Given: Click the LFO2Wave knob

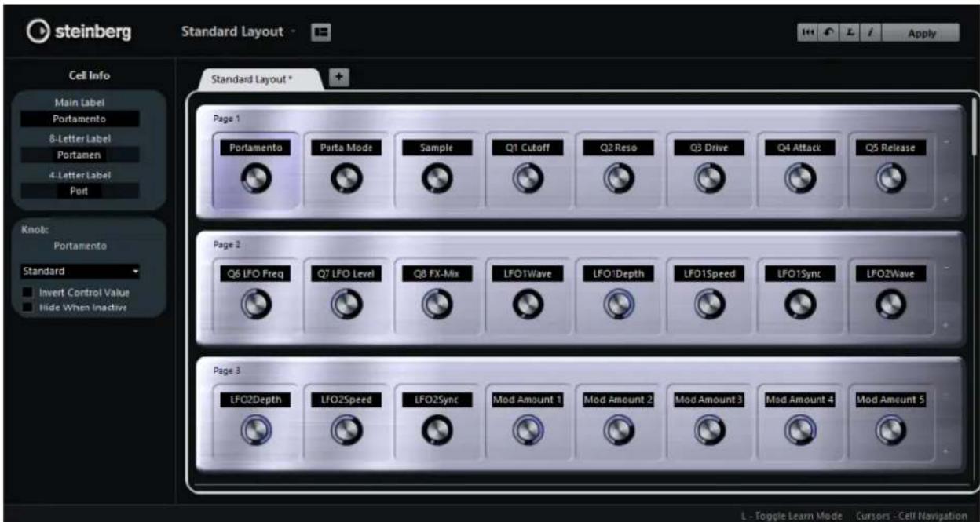Looking at the screenshot, I should click(890, 306).
